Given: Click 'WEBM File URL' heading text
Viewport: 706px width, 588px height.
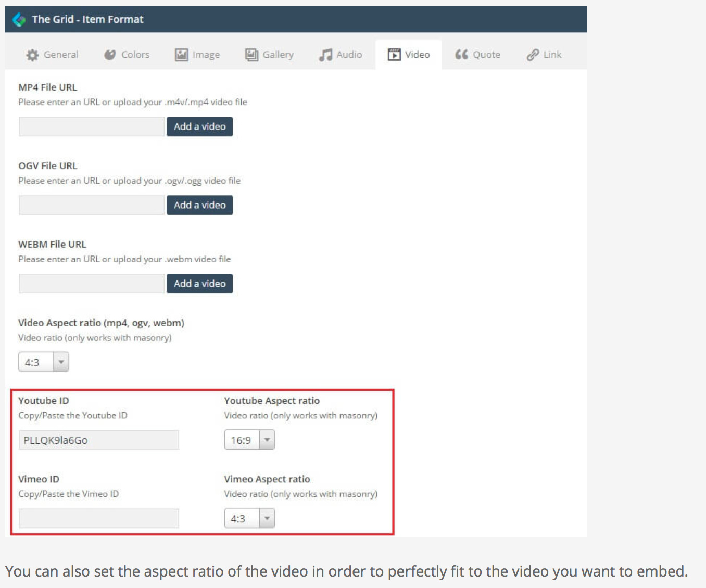Looking at the screenshot, I should click(53, 245).
